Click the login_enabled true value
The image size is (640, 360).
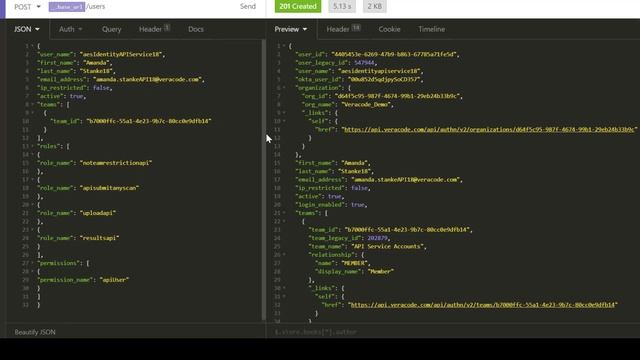tap(358, 205)
